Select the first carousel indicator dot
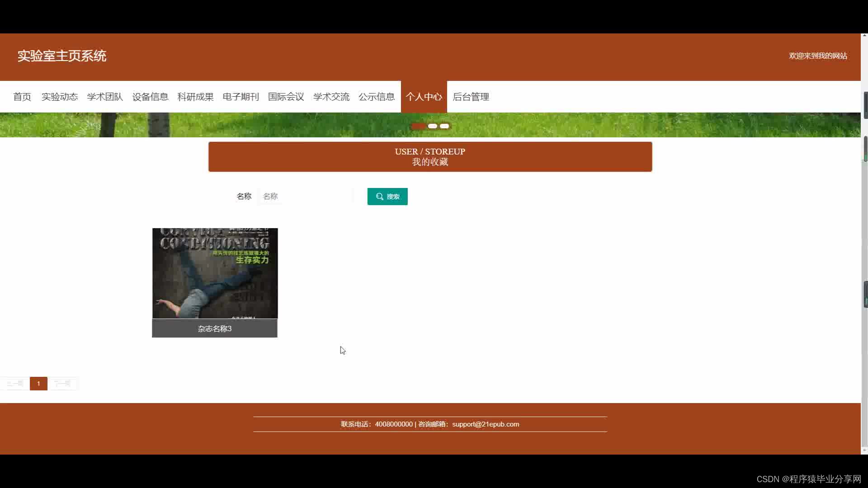This screenshot has width=868, height=488. 419,126
